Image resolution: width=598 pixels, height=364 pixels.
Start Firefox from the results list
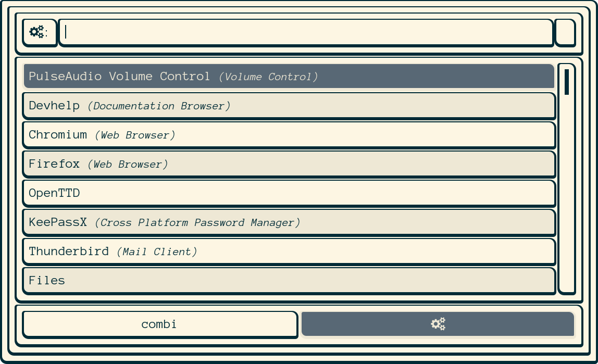click(x=54, y=164)
